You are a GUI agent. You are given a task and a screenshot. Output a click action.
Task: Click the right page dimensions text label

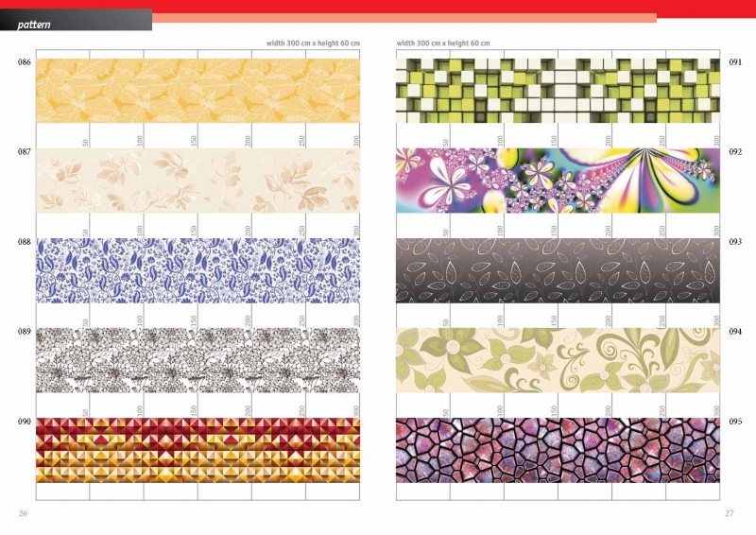point(443,43)
